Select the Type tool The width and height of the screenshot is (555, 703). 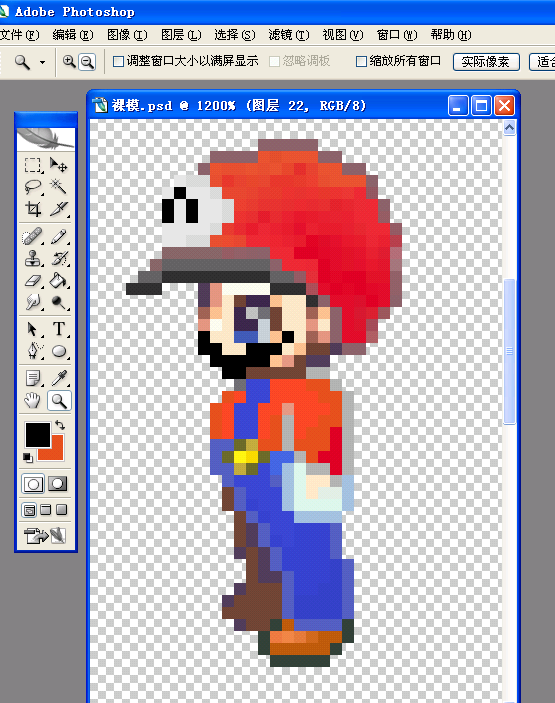(58, 329)
